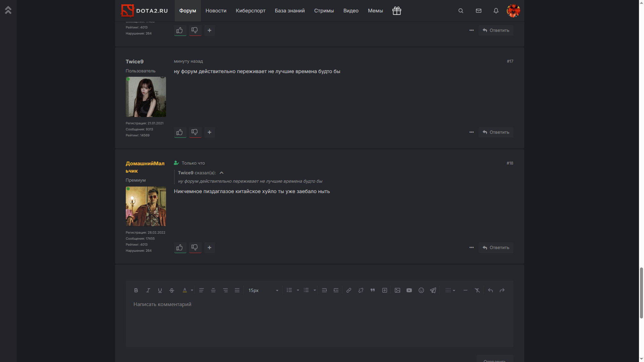The width and height of the screenshot is (644, 362).
Task: Click the search magnifier icon in header
Action: [x=461, y=11]
